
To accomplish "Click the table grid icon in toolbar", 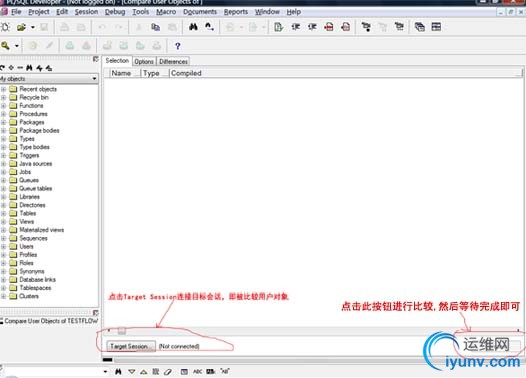I will (436, 27).
